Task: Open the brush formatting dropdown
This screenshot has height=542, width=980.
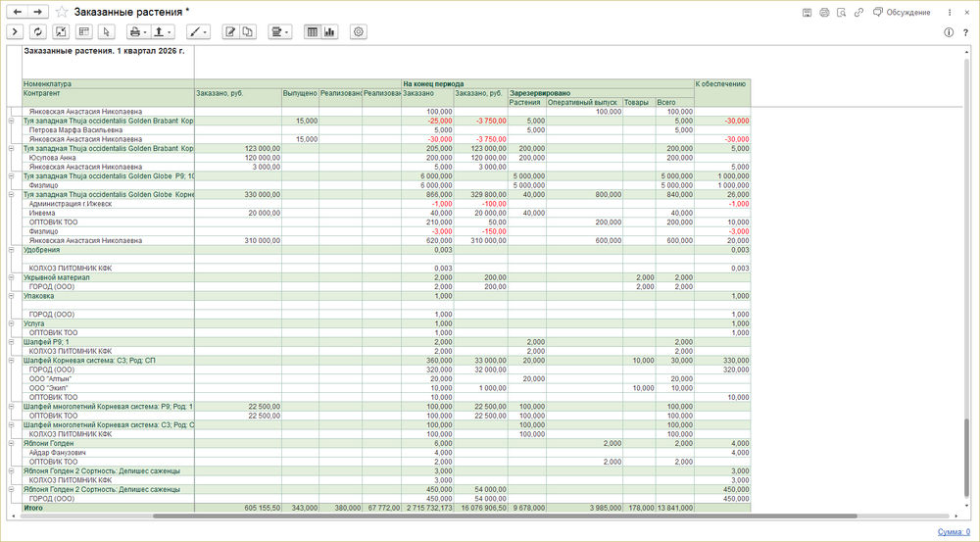Action: [199, 32]
